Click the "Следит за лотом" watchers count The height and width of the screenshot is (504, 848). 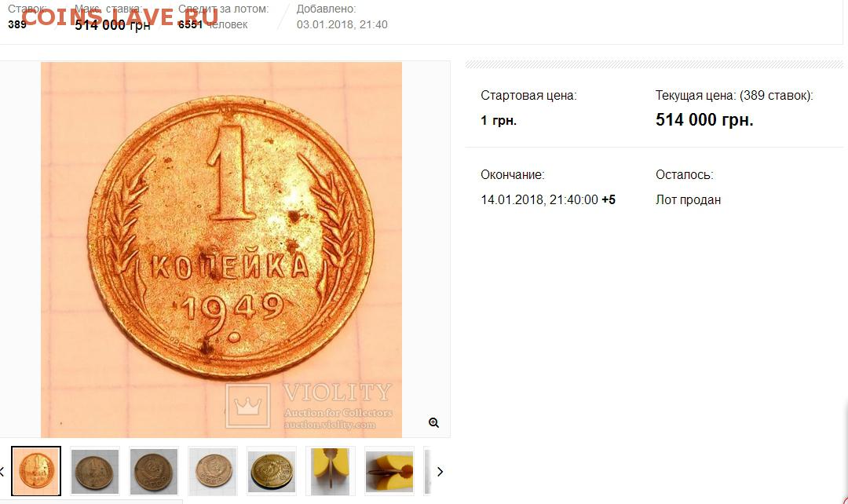190,24
